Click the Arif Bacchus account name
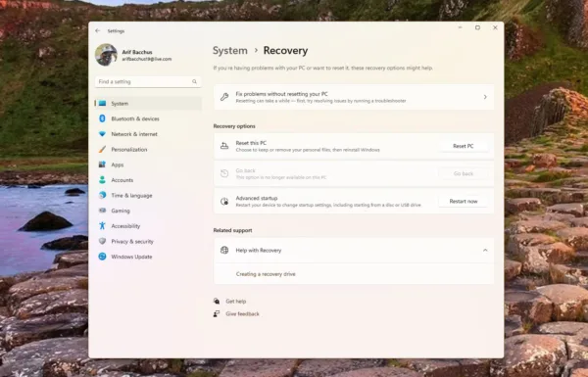The width and height of the screenshot is (588, 377). tap(137, 52)
